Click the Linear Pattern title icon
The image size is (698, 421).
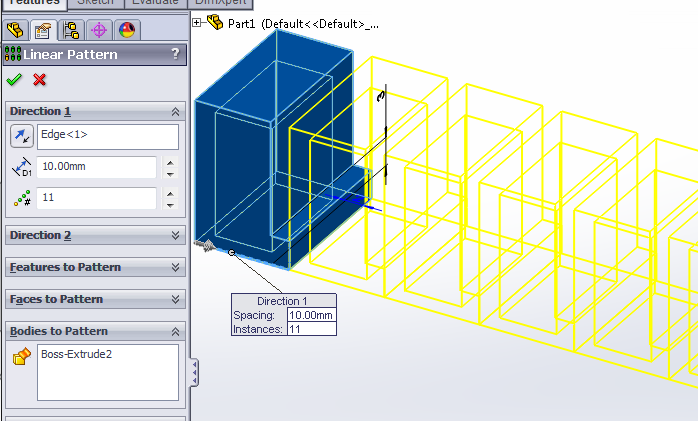pyautogui.click(x=13, y=54)
